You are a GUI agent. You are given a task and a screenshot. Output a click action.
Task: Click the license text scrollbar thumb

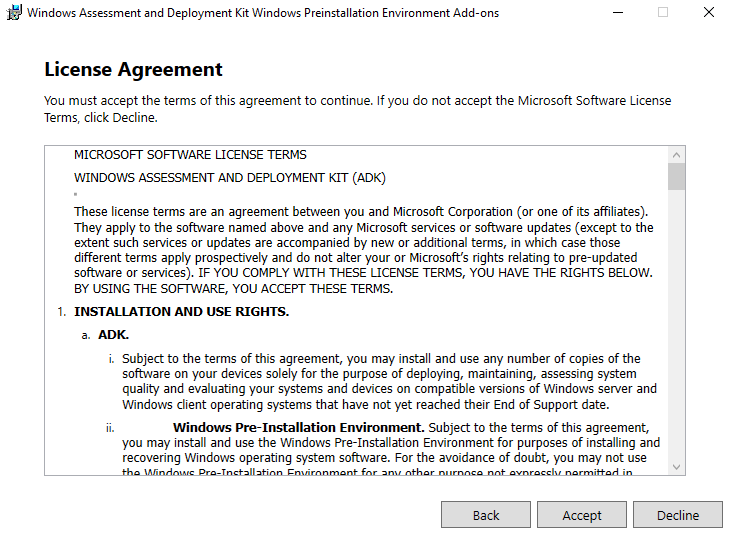(677, 176)
